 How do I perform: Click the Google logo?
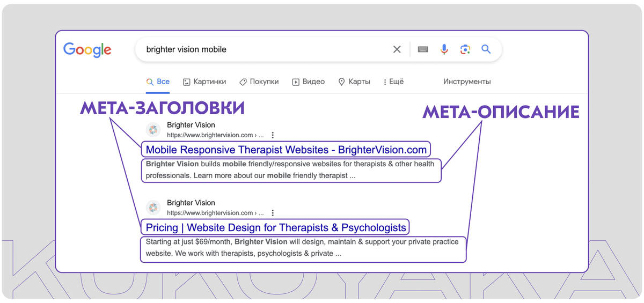tap(87, 50)
